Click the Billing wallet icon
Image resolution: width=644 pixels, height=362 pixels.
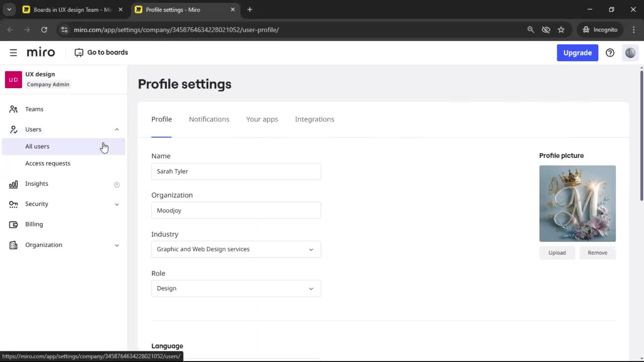(x=13, y=225)
